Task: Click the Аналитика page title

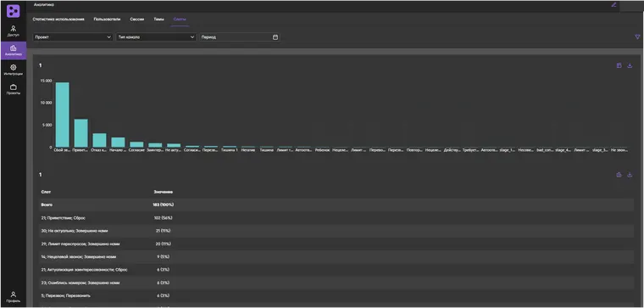Action: click(43, 5)
